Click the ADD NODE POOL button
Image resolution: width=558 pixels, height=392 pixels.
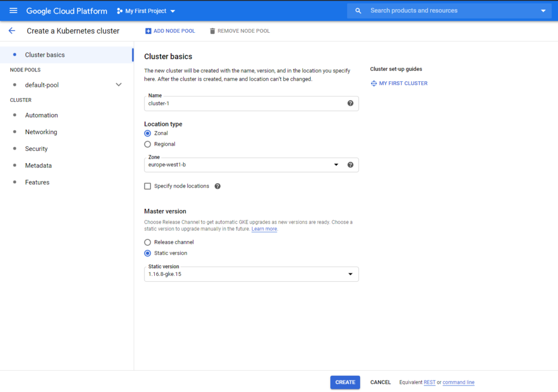pyautogui.click(x=170, y=31)
